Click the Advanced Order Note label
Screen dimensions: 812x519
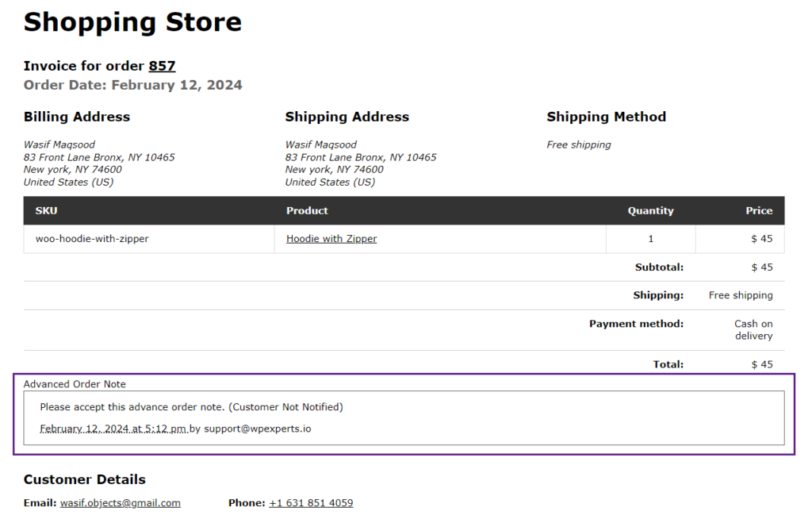[75, 384]
